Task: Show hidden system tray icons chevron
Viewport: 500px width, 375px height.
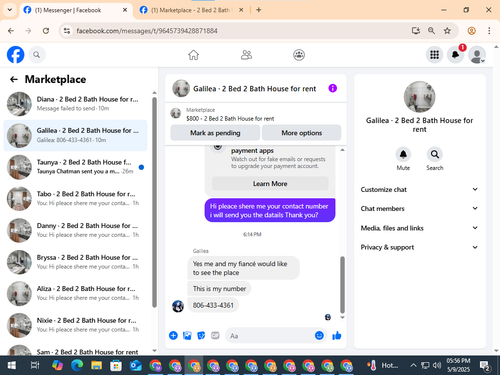Action: pyautogui.click(x=413, y=366)
